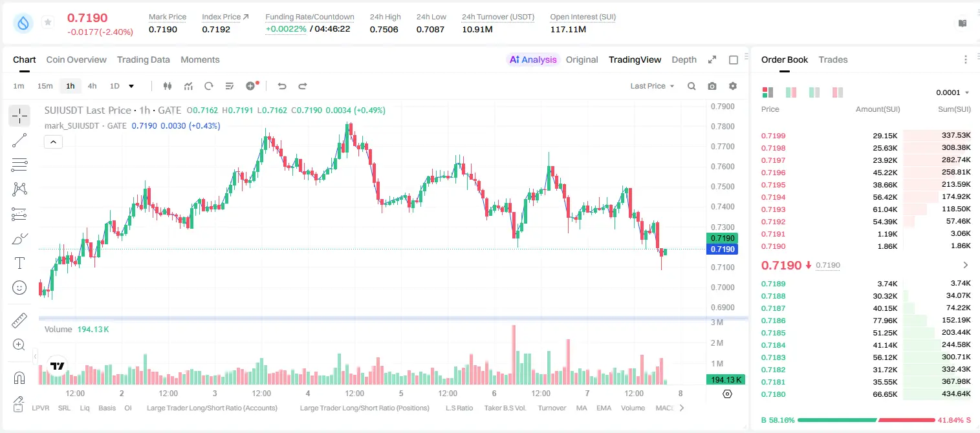Screen dimensions: 980x433
Task: Click the buy/sell ratio bar
Action: pos(866,420)
